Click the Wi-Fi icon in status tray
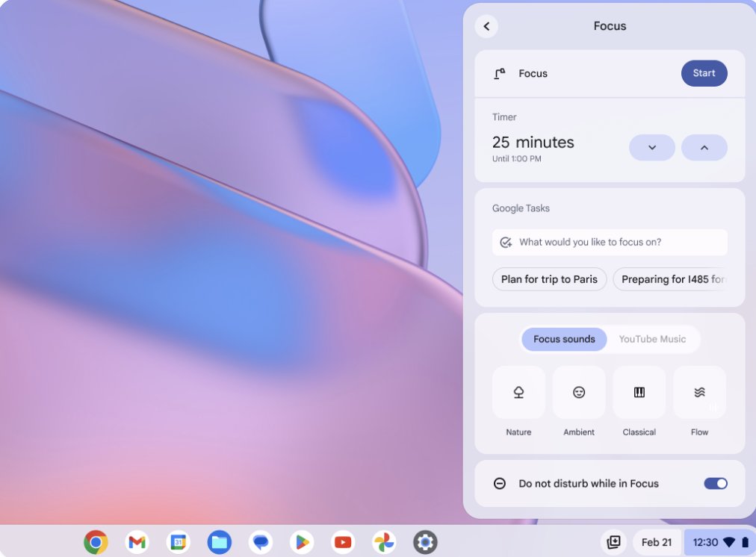Image resolution: width=756 pixels, height=557 pixels. [x=729, y=542]
